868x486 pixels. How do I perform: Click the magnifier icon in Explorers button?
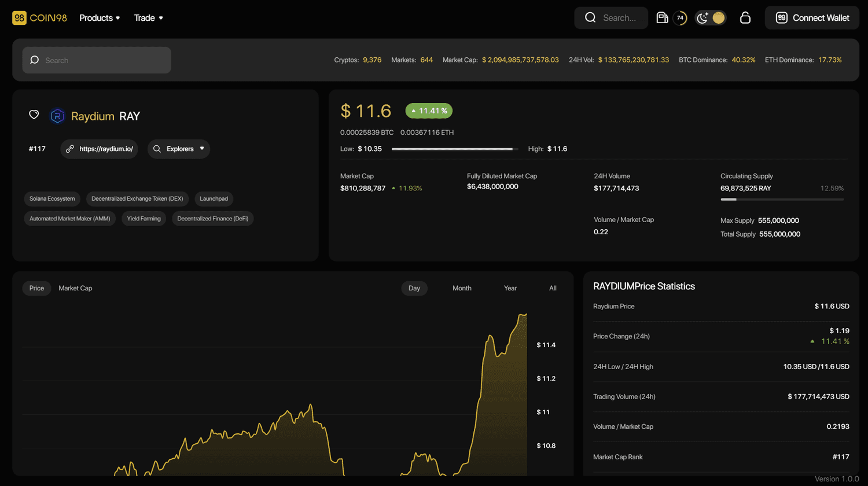(157, 149)
